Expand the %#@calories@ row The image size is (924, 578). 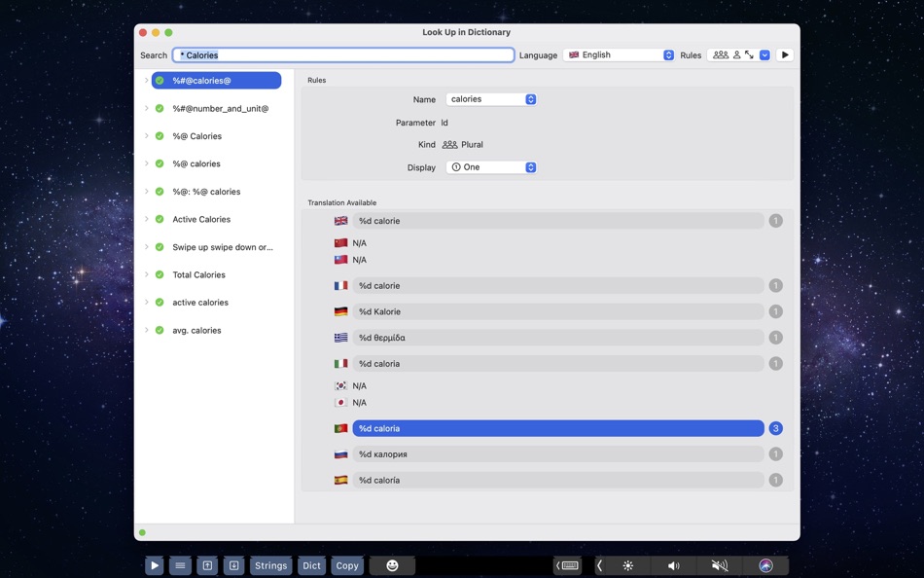146,80
